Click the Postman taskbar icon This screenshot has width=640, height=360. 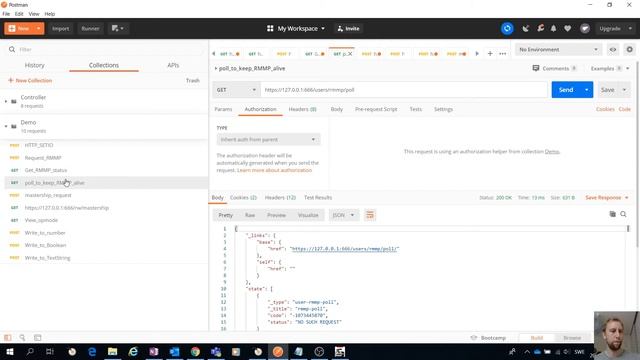(278, 351)
